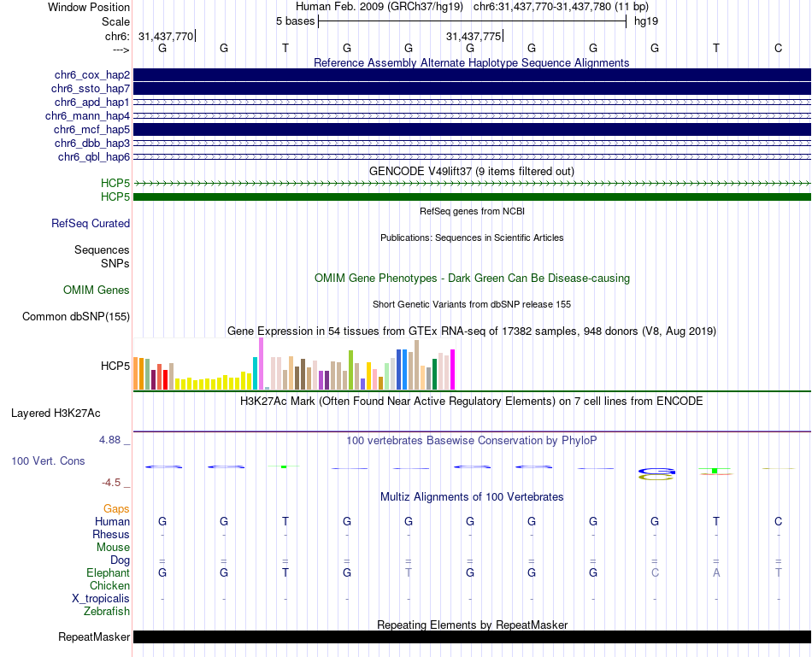Click the 31,437,775 position marker
This screenshot has height=657, width=812.
[474, 36]
